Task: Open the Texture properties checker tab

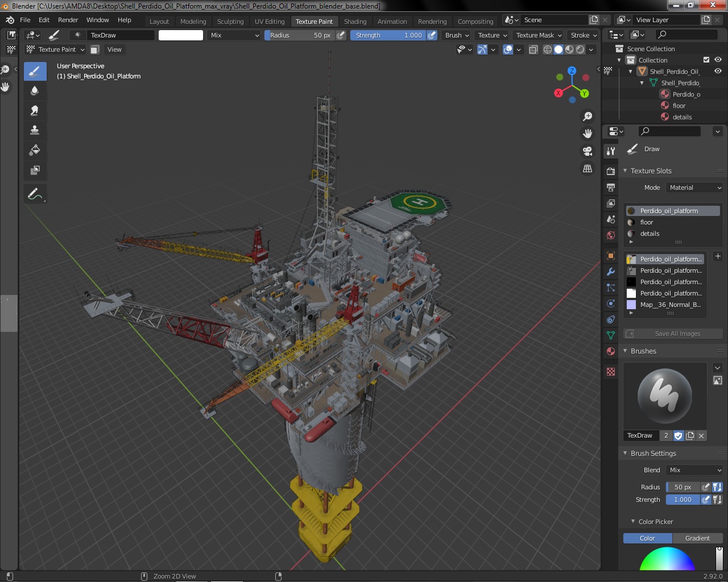Action: click(611, 372)
